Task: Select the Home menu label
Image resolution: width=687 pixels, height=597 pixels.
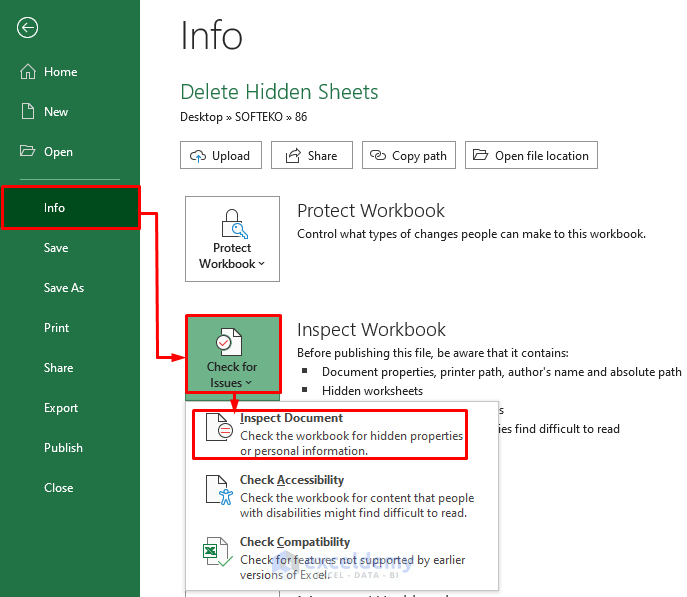Action: coord(60,72)
